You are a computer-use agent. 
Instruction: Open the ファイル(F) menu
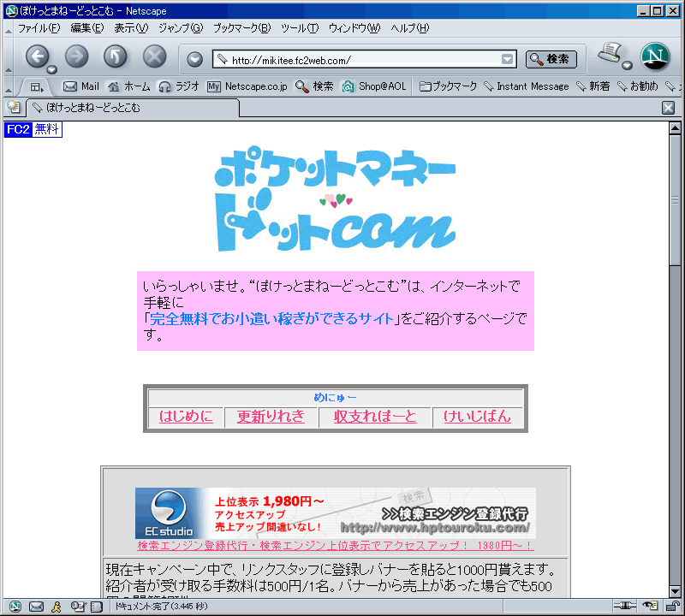click(x=39, y=28)
